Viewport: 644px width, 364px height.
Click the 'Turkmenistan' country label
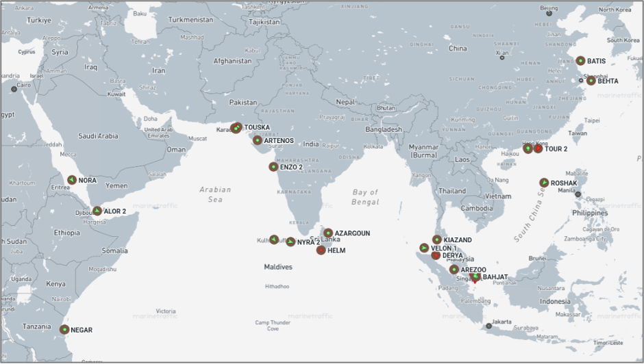point(190,20)
